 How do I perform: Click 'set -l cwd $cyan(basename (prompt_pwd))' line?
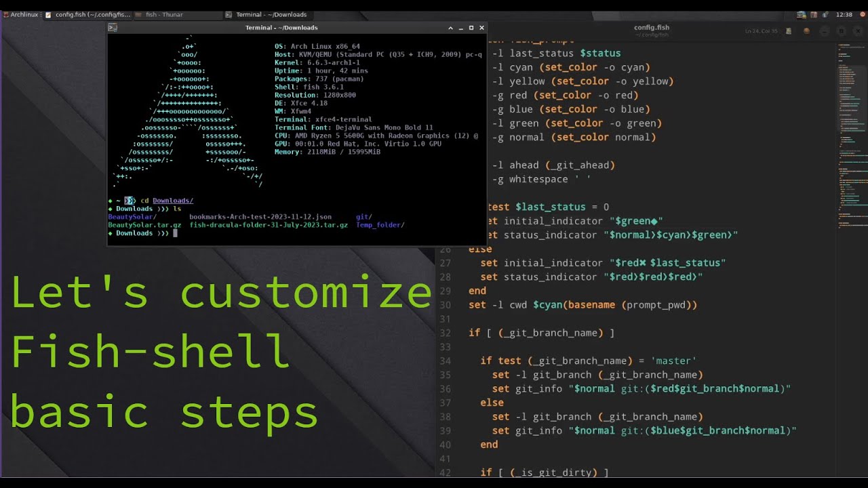[x=583, y=305]
